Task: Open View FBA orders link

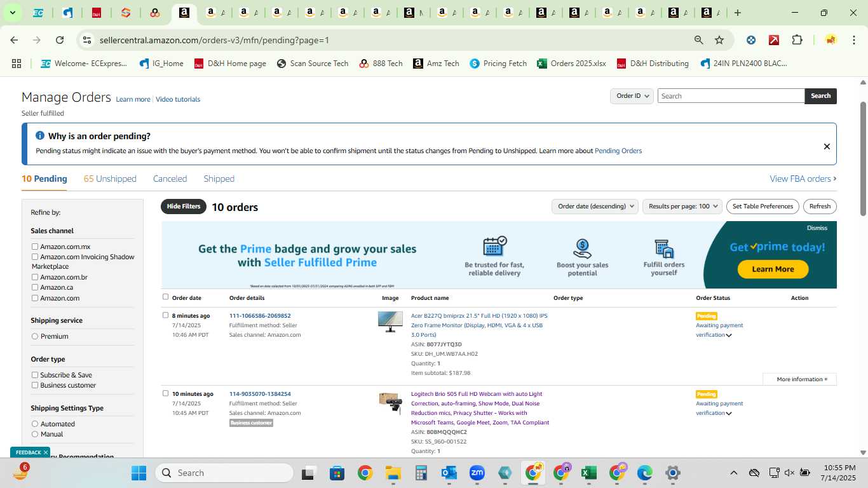Action: tap(803, 179)
